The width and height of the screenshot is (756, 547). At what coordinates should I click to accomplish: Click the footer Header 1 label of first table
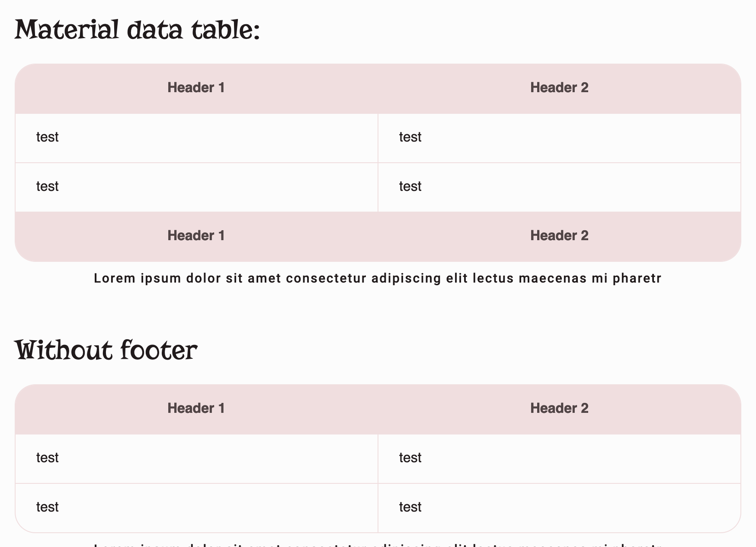coord(197,235)
